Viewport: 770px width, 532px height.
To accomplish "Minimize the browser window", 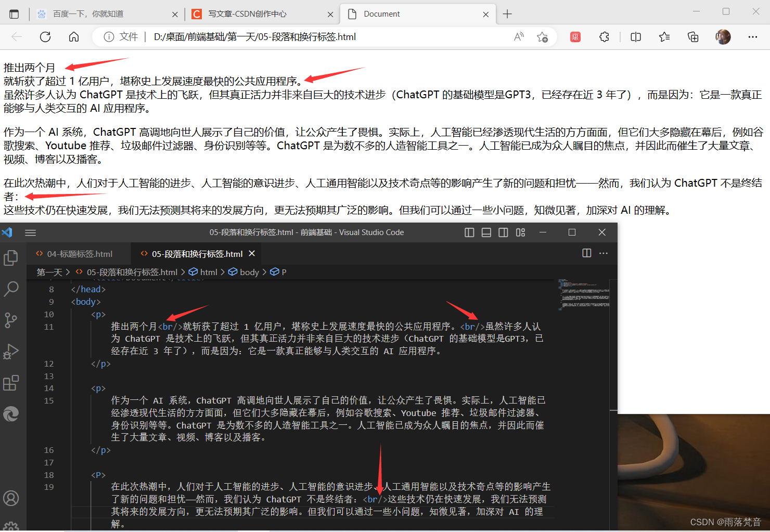I will tap(697, 11).
